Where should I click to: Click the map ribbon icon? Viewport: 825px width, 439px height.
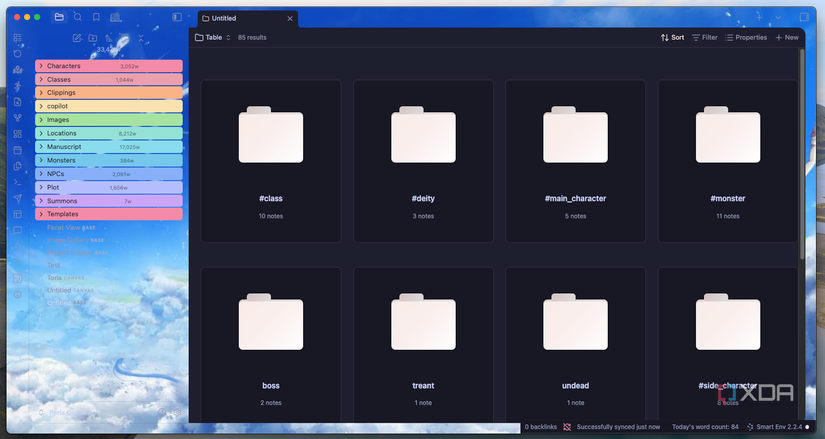(x=17, y=70)
